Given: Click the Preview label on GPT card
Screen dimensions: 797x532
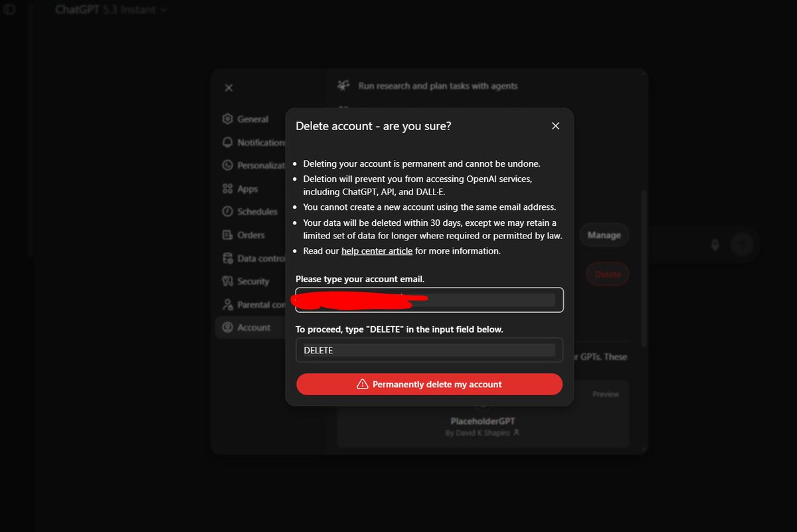Looking at the screenshot, I should [x=606, y=395].
